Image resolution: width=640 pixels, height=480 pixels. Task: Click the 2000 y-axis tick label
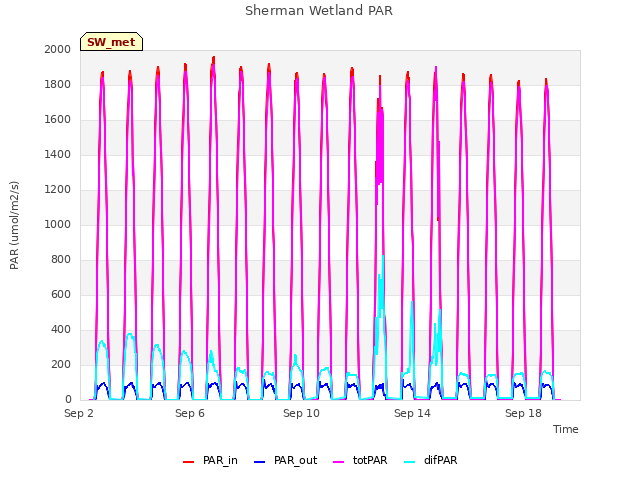[x=58, y=49]
